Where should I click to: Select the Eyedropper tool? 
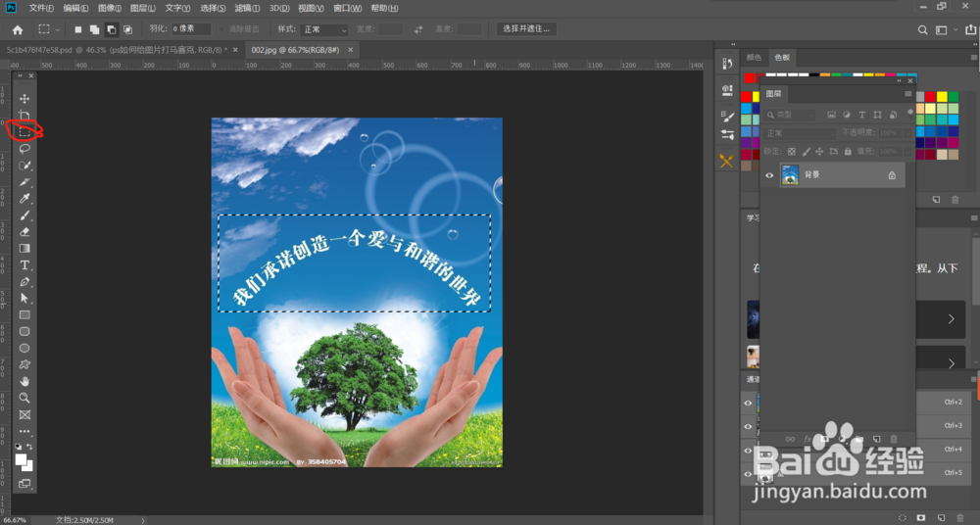tap(24, 199)
